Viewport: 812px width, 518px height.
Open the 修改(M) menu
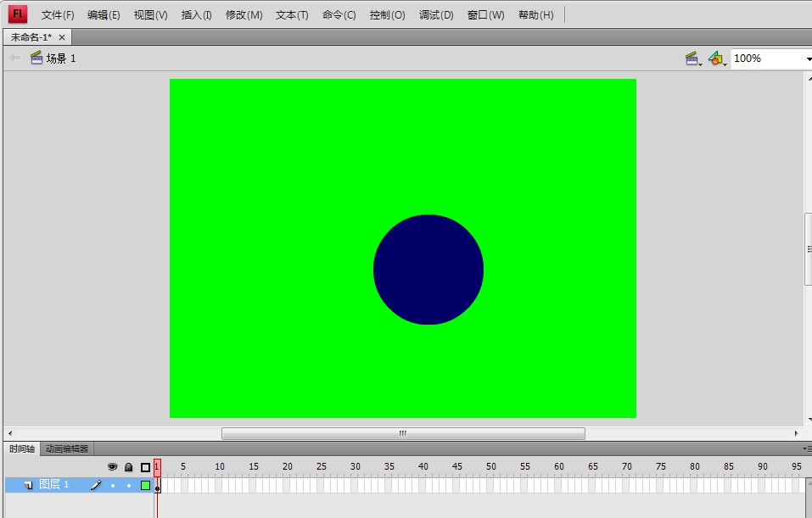click(x=244, y=15)
